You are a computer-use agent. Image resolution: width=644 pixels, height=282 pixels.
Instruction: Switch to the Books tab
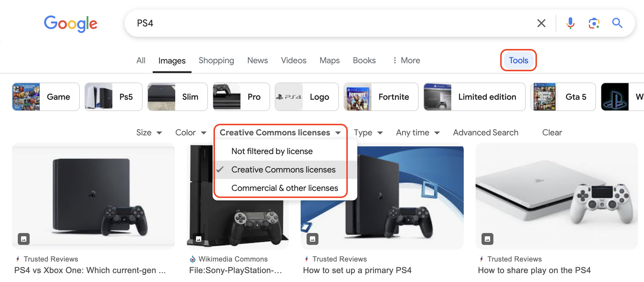point(364,60)
